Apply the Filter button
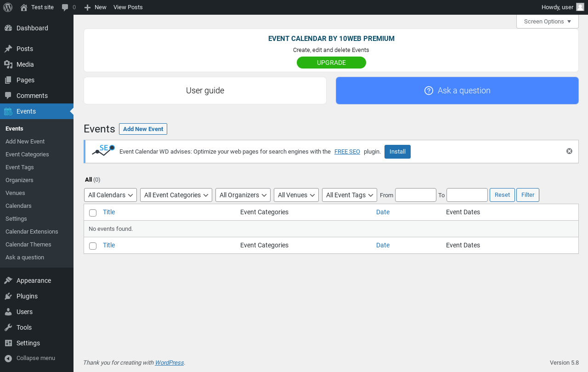 pos(528,195)
